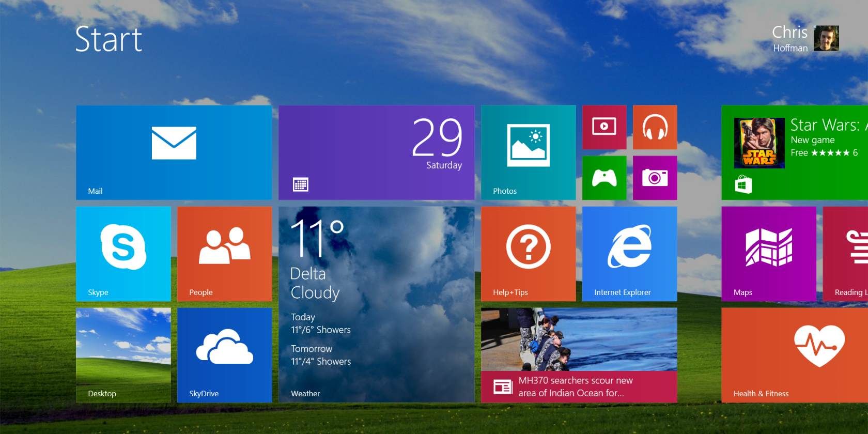
Task: Open the SkyDrive tile
Action: [224, 355]
